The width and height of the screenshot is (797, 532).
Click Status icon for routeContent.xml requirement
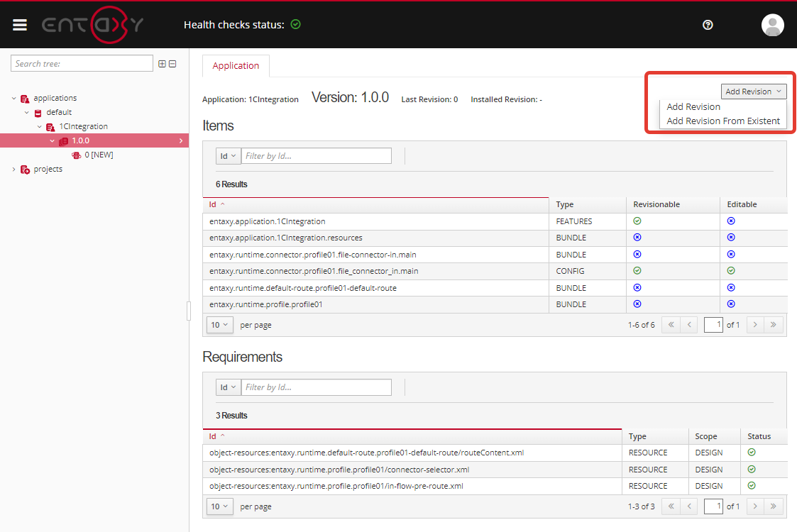(752, 453)
